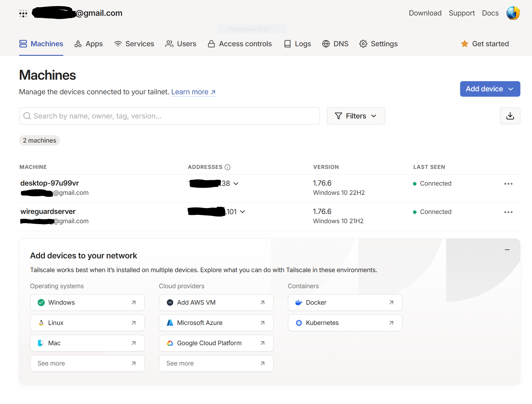Open the user profile avatar menu

513,13
